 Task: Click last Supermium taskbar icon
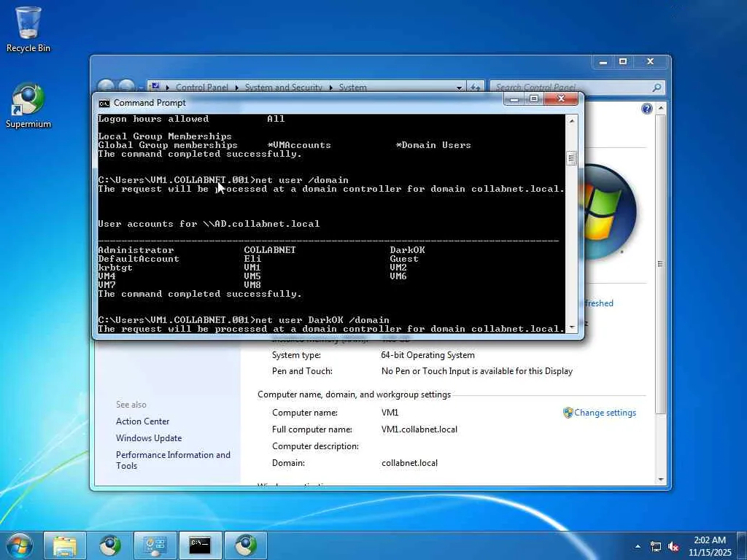click(x=245, y=545)
